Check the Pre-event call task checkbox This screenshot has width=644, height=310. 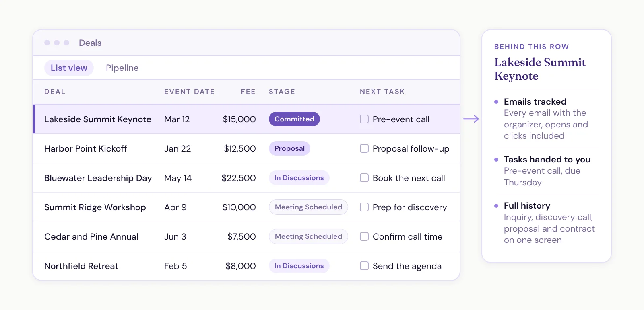click(364, 119)
